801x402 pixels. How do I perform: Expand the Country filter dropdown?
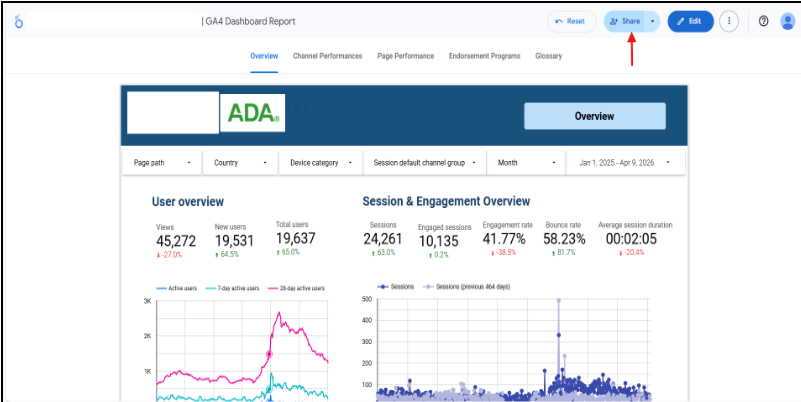240,163
